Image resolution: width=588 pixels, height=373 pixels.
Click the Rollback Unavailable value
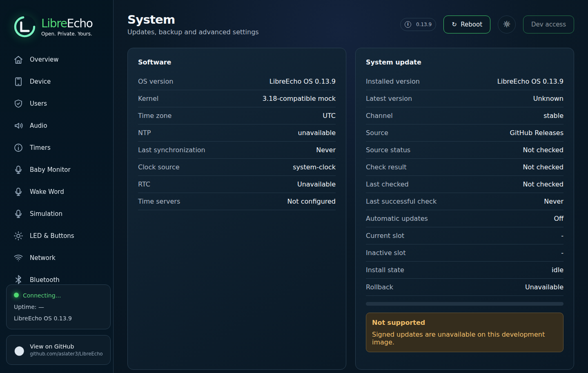tap(544, 287)
